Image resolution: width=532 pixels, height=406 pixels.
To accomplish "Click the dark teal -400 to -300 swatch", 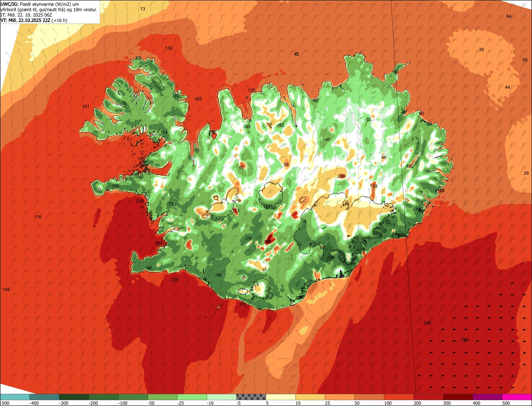I will tap(44, 396).
